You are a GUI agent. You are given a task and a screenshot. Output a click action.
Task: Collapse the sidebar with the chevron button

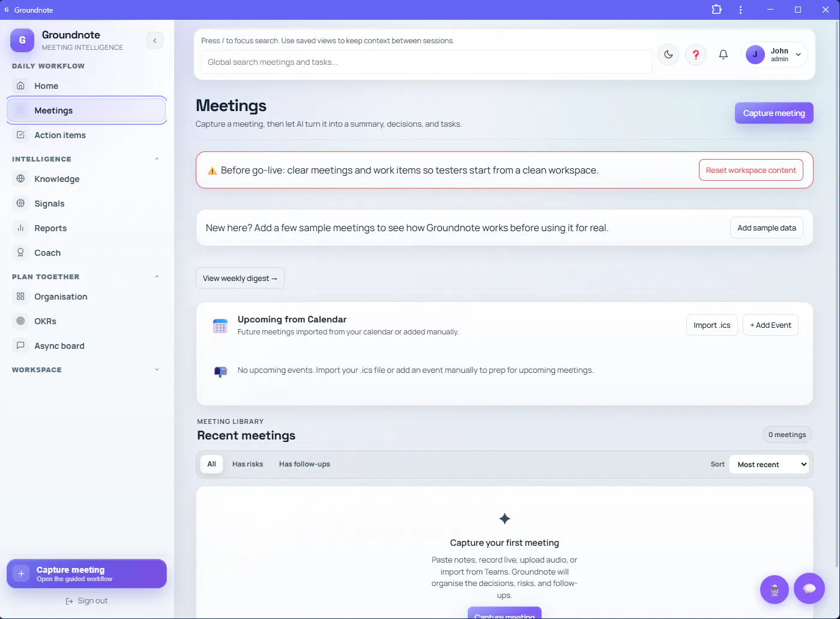(x=155, y=40)
